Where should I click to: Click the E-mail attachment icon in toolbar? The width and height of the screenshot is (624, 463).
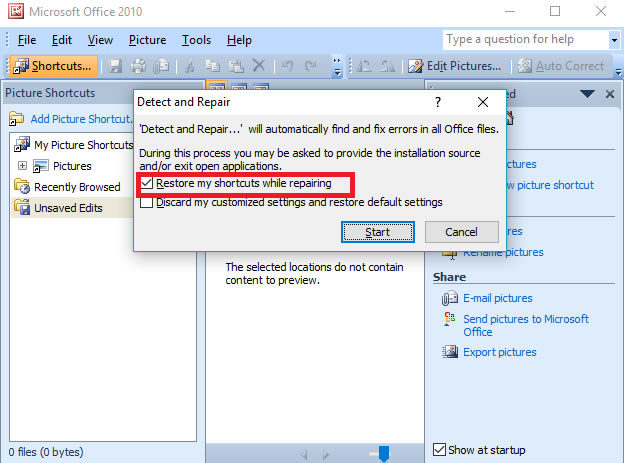pyautogui.click(x=161, y=66)
